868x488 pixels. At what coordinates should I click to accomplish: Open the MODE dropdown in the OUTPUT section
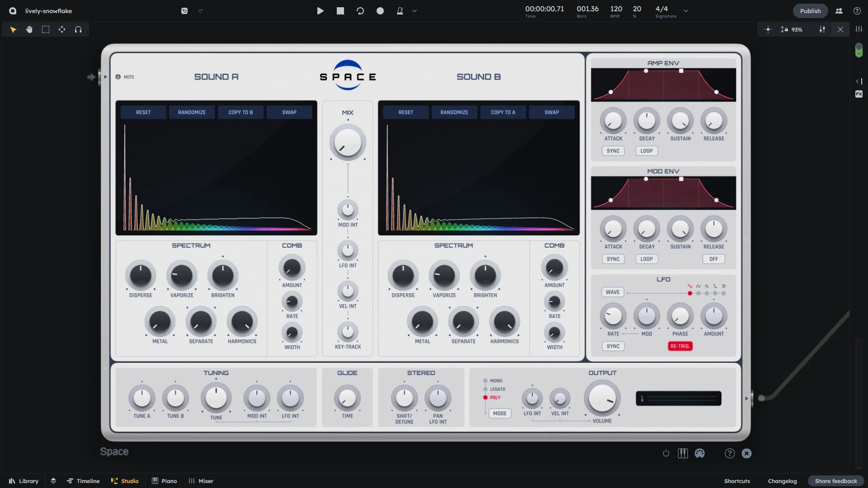click(500, 413)
